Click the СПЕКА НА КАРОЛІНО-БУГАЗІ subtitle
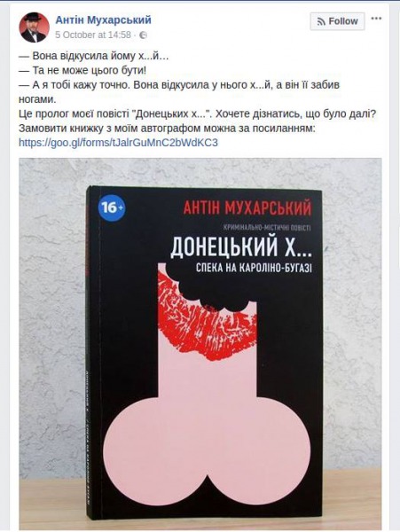400x532 pixels. pyautogui.click(x=254, y=268)
